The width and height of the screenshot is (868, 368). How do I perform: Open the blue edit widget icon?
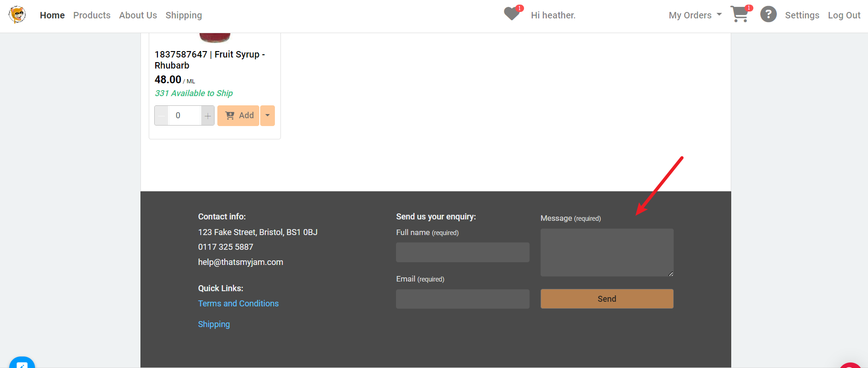coord(22,363)
